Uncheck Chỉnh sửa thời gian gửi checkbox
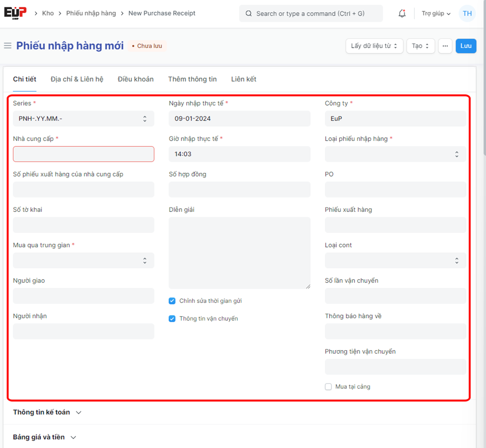Screen dimensions: 486x448 pyautogui.click(x=172, y=301)
